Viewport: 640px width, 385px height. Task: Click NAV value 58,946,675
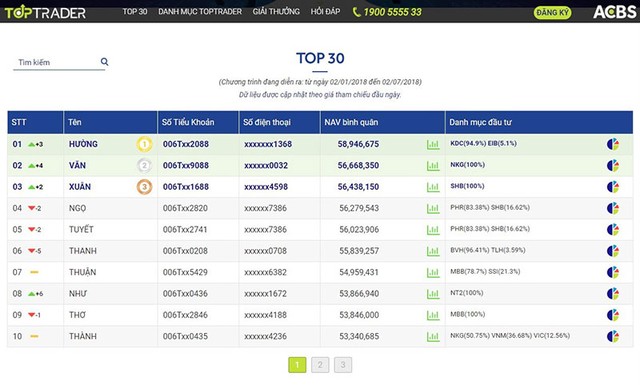358,144
